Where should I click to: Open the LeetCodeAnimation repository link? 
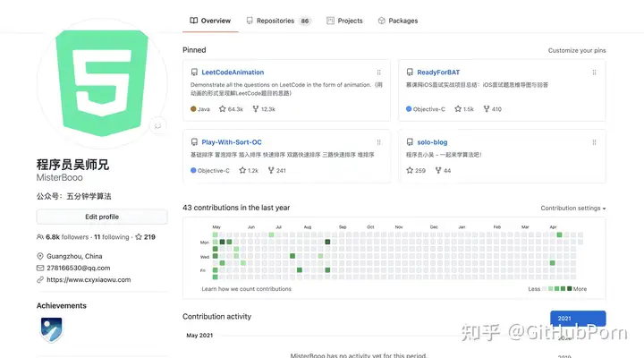point(233,72)
